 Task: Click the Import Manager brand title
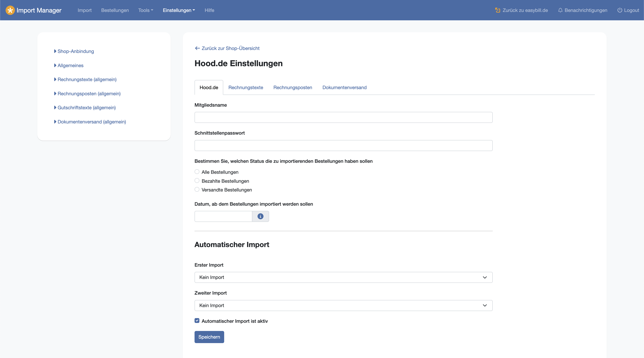click(39, 10)
